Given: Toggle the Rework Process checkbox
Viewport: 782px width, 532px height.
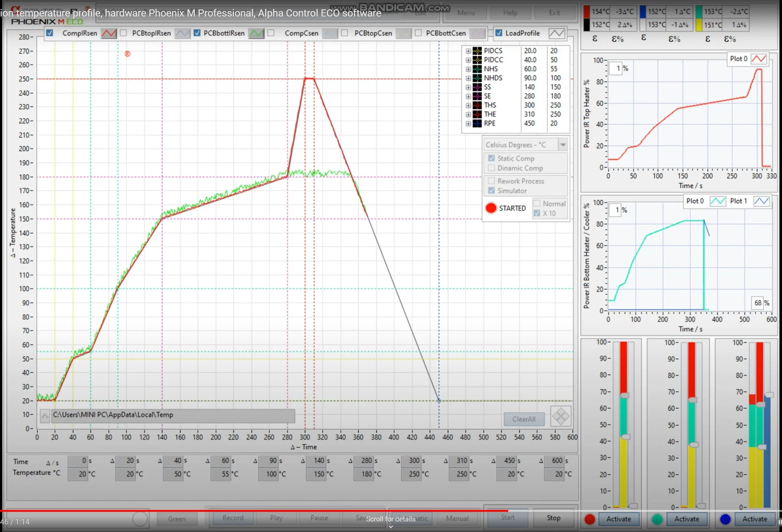Looking at the screenshot, I should tap(491, 181).
